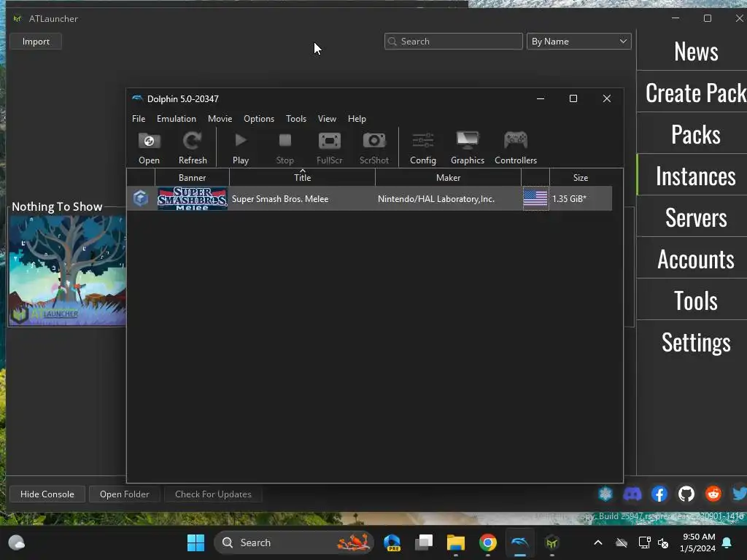Viewport: 747px width, 560px height.
Task: Open Dolphin Controllers settings
Action: pos(516,148)
